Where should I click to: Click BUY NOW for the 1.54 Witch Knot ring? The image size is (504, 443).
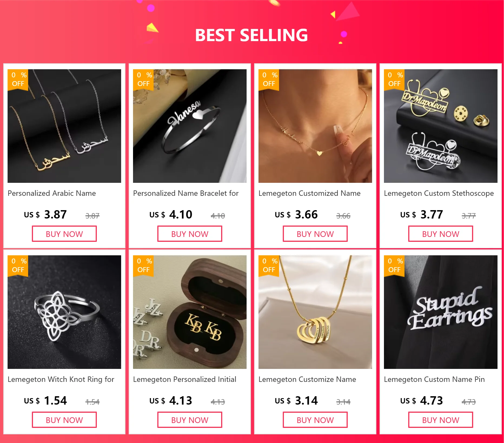[64, 420]
